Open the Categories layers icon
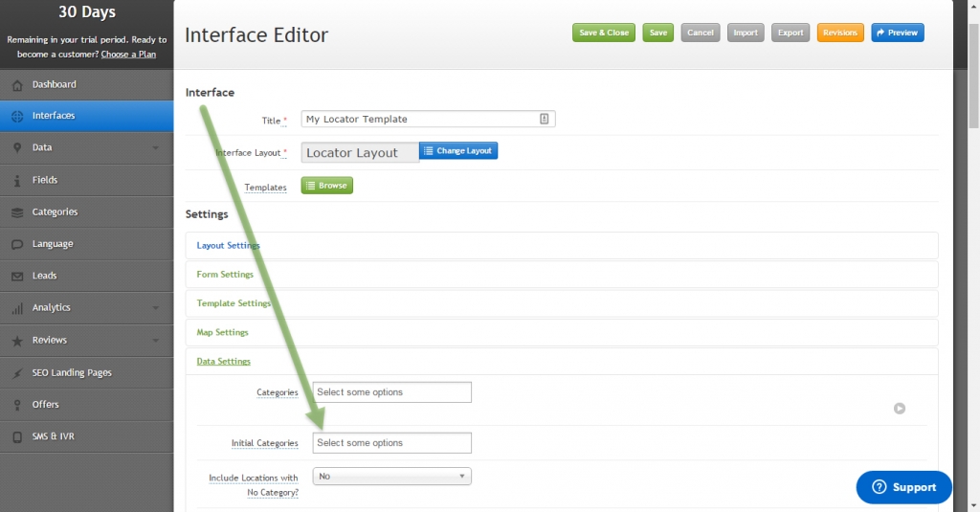 17,212
